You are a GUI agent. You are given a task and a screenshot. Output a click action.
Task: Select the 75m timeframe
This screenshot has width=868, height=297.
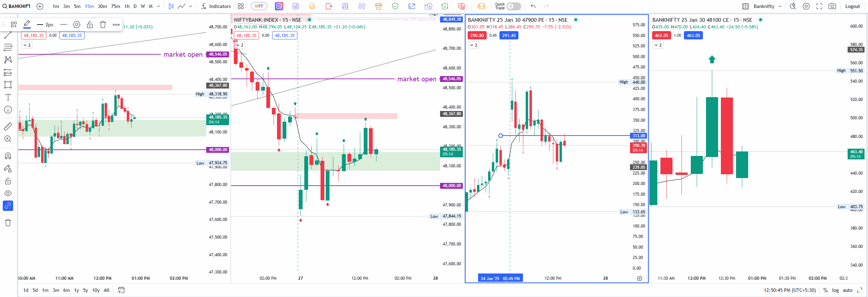(115, 6)
